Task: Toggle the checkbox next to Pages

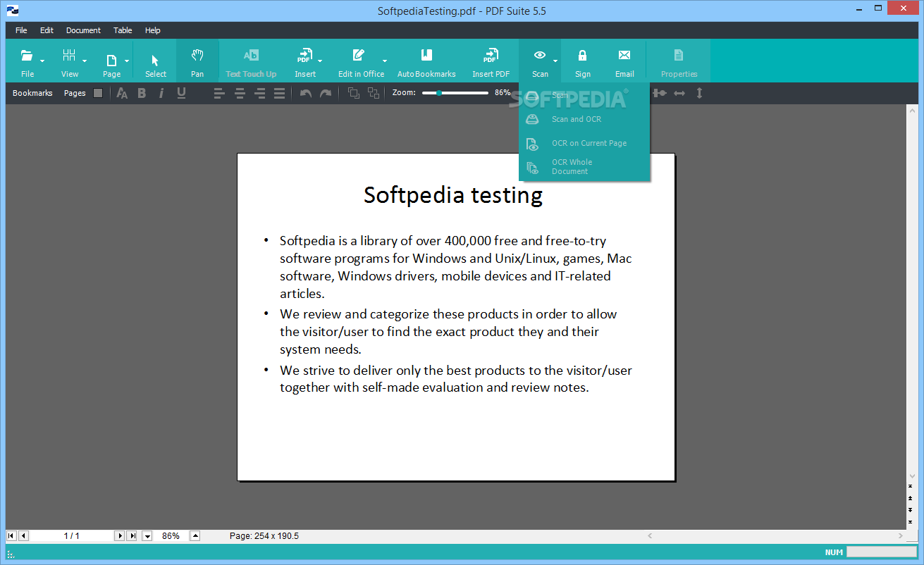Action: click(98, 93)
